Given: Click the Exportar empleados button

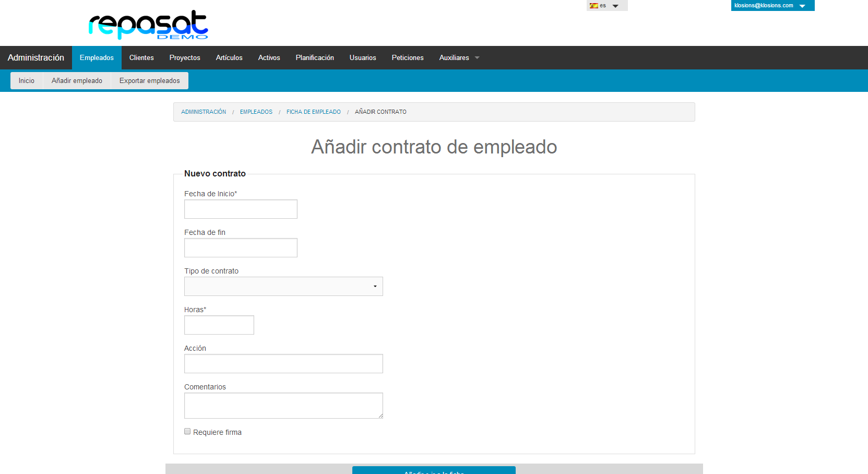Looking at the screenshot, I should (x=150, y=80).
